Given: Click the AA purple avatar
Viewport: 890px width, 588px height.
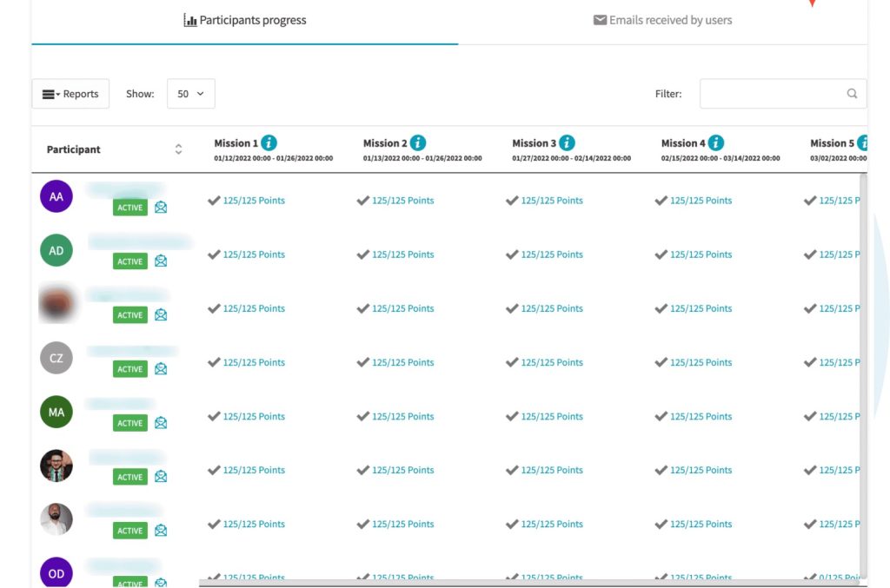Looking at the screenshot, I should pos(56,196).
